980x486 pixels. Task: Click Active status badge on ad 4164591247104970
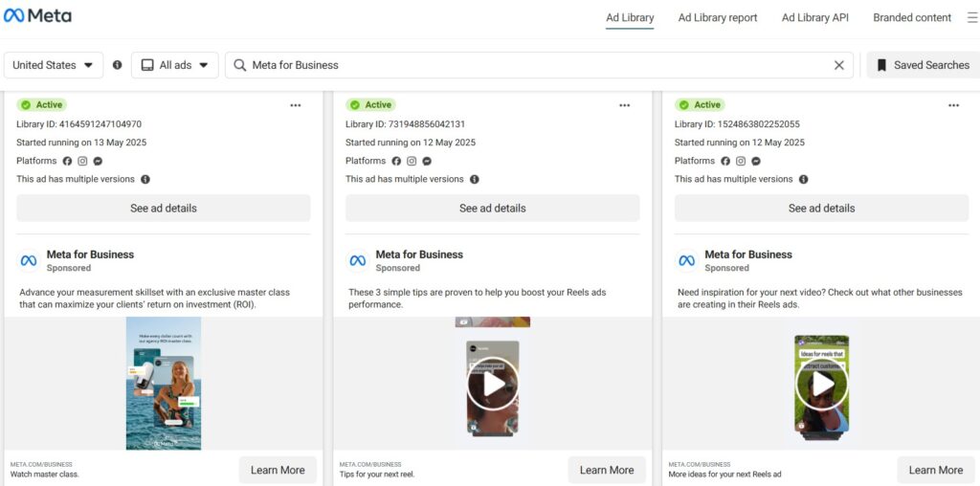coord(42,105)
